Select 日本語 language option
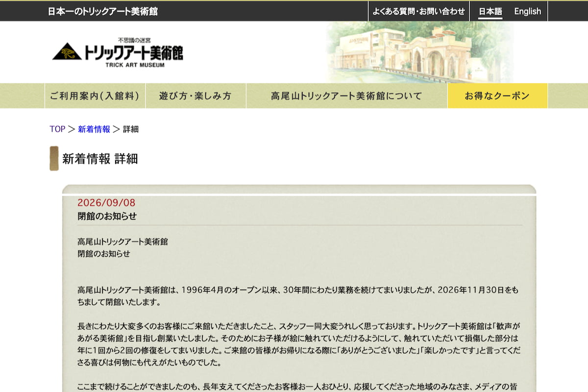Image resolution: width=588 pixels, height=392 pixels. point(490,11)
